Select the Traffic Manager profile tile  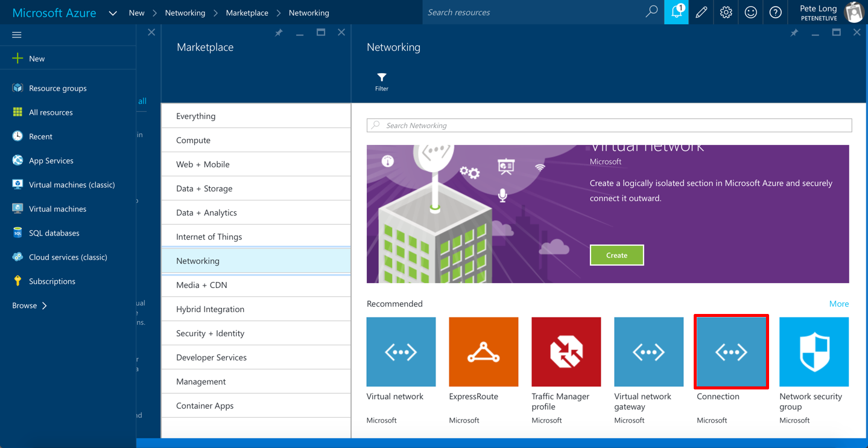click(566, 352)
